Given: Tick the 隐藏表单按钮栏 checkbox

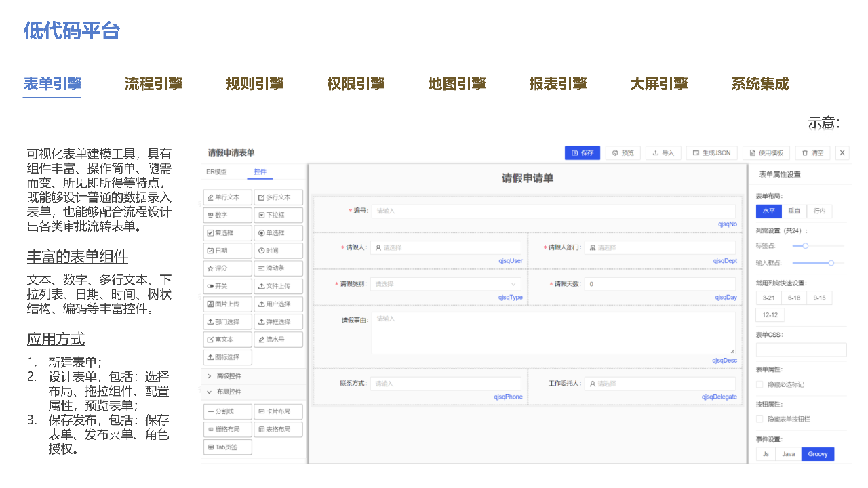Looking at the screenshot, I should pyautogui.click(x=759, y=419).
